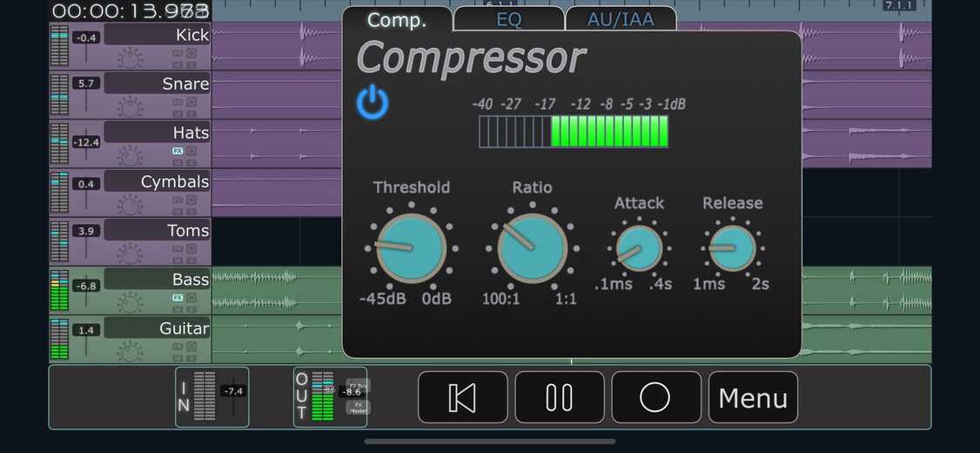Mute the Kick track
Viewport: 980px width, 453px height.
(x=178, y=64)
